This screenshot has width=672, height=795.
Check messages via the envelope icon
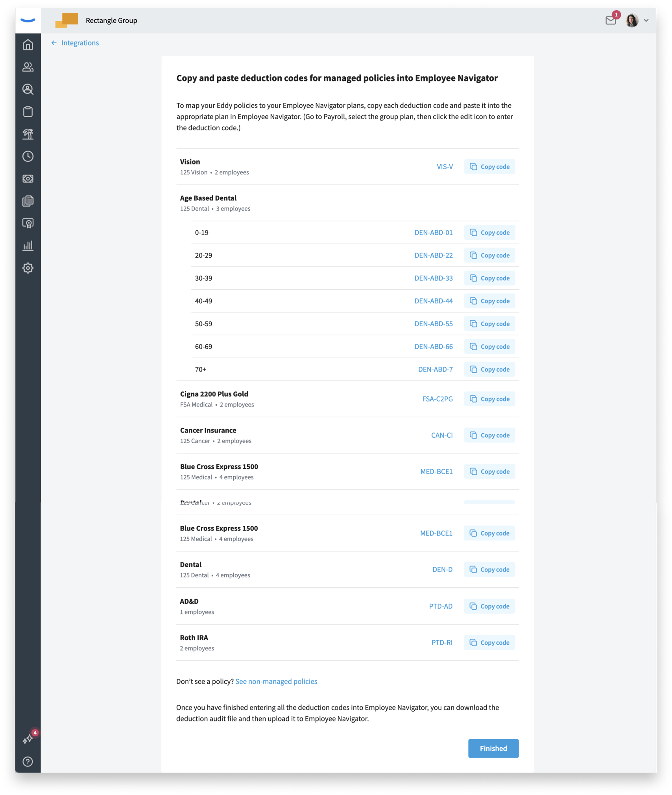tap(610, 20)
